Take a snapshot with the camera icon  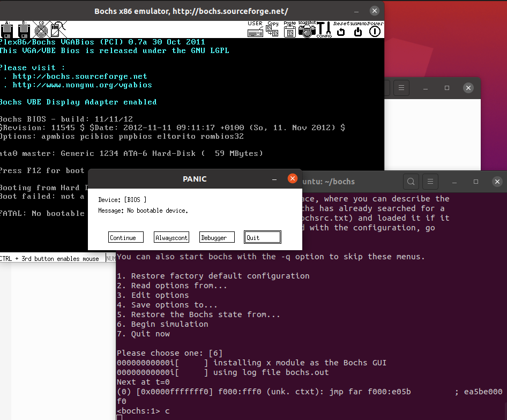point(307,29)
